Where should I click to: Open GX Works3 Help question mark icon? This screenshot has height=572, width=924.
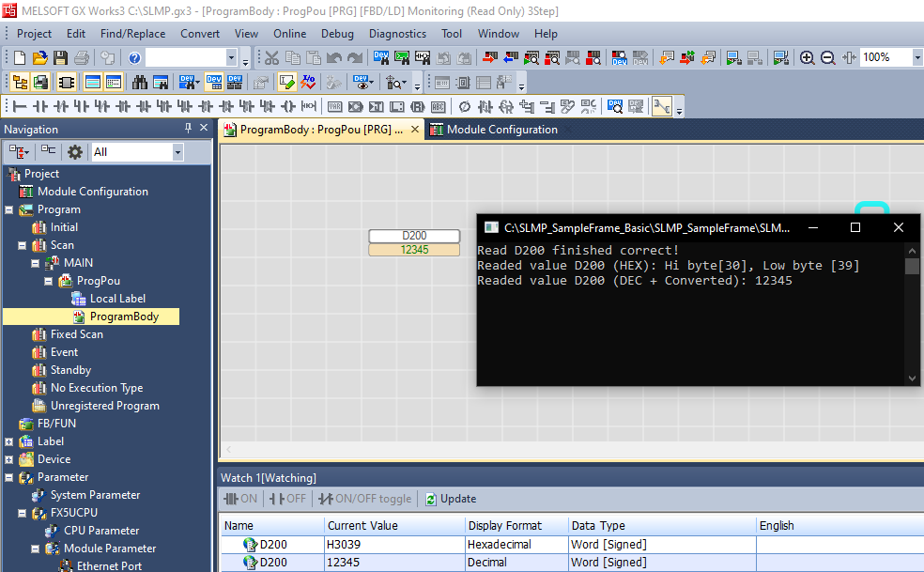[134, 58]
